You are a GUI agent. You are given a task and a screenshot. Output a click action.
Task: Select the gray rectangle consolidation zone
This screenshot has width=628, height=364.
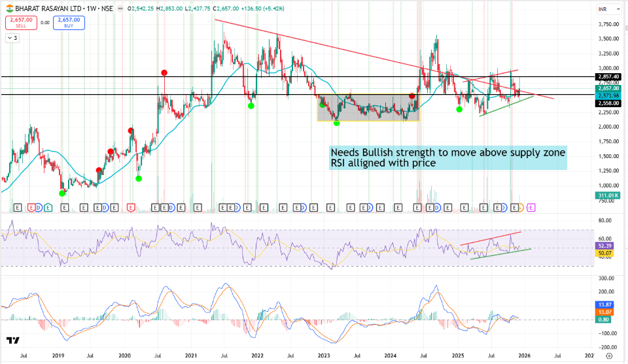coord(368,108)
